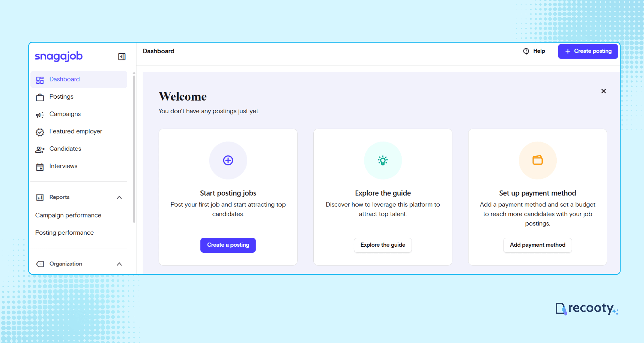Collapse the Reports section
The width and height of the screenshot is (644, 343).
(119, 197)
